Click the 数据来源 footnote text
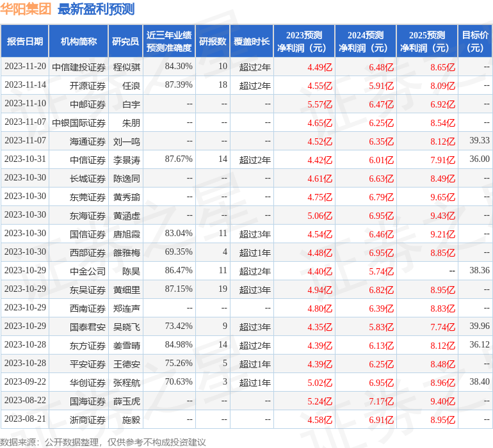493x448 pixels. pyautogui.click(x=103, y=442)
